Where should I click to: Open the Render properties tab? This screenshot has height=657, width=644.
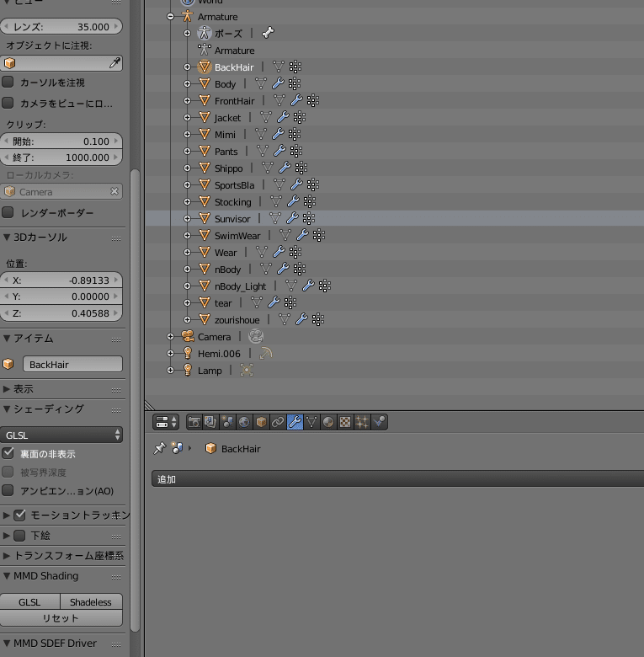coord(194,422)
